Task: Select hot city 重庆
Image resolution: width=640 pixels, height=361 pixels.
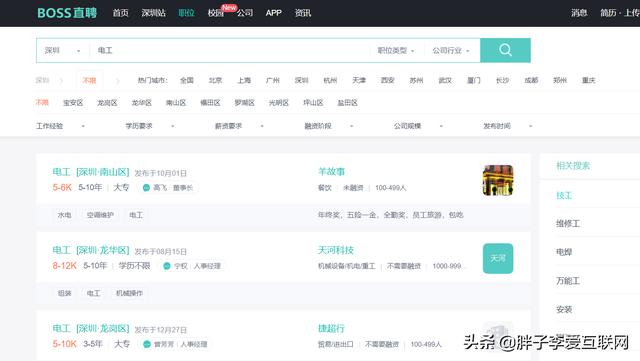Action: click(589, 80)
